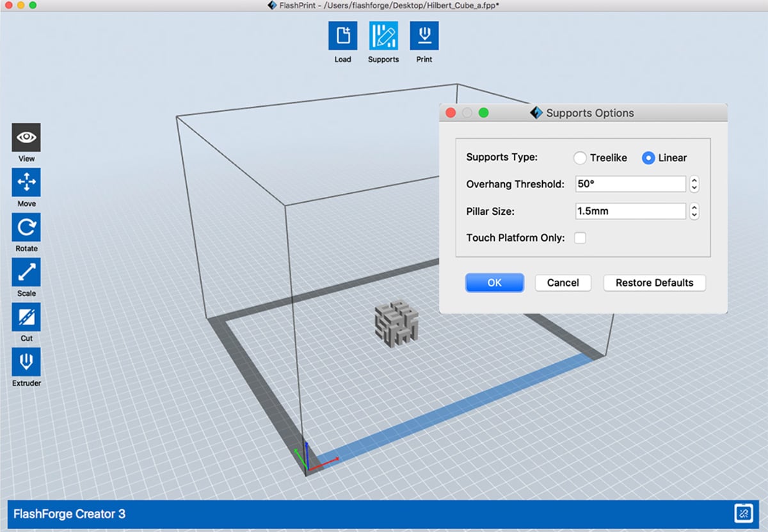
Task: Decrease Pillar Size with stepper down arrow
Action: pyautogui.click(x=694, y=215)
